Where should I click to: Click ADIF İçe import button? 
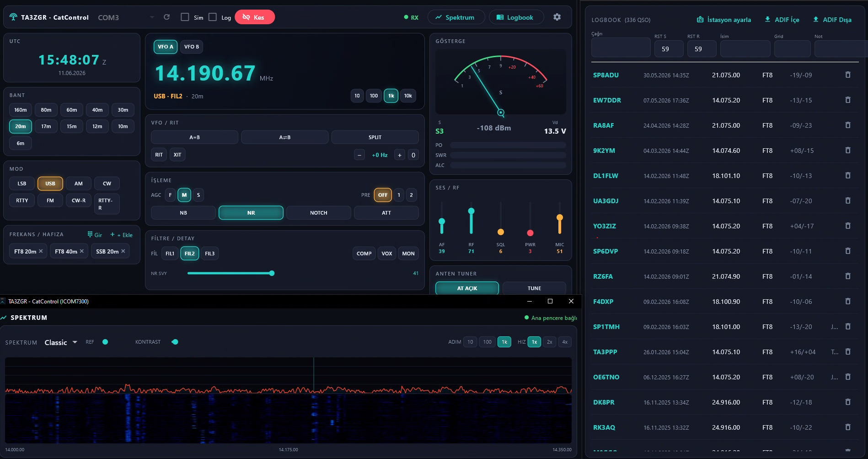(x=782, y=20)
